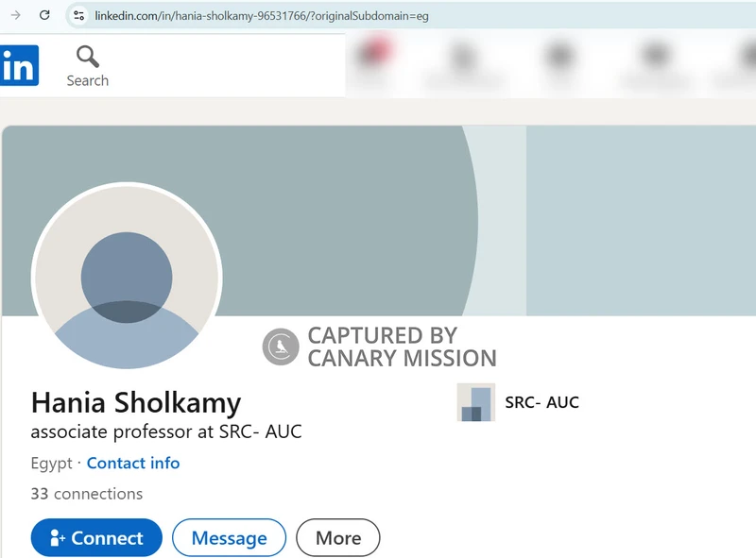Click the Egypt location text

click(x=52, y=463)
